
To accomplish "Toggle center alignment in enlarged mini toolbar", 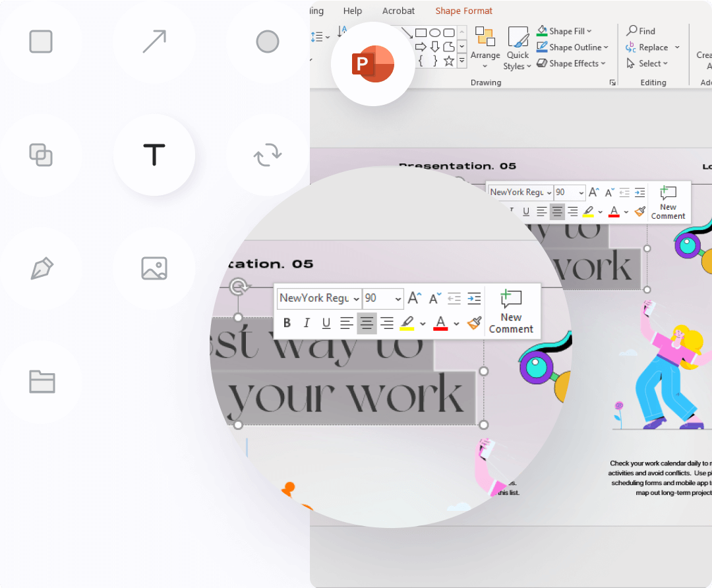I will point(367,323).
